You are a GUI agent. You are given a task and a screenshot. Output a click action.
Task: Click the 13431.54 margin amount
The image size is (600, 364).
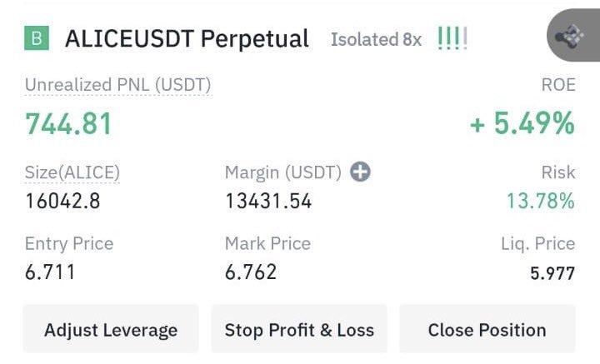268,201
